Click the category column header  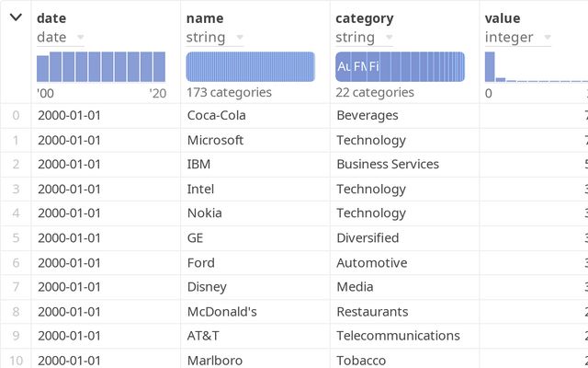click(x=365, y=17)
